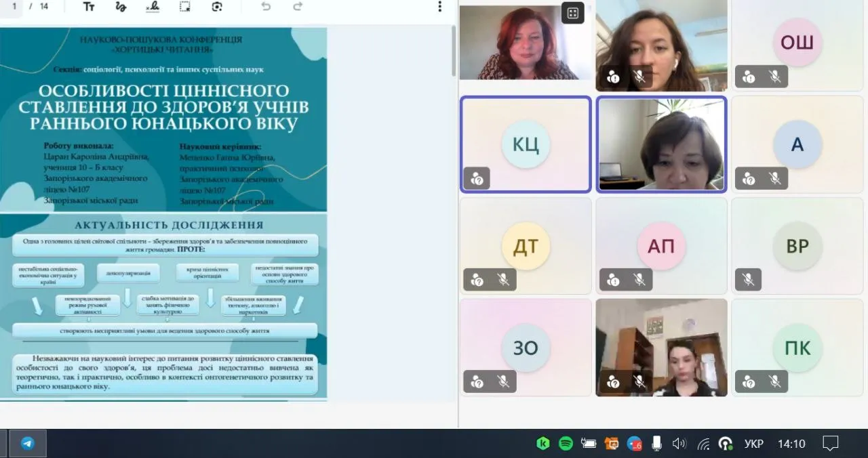Select the area selection tool
The width and height of the screenshot is (868, 458).
[x=184, y=7]
